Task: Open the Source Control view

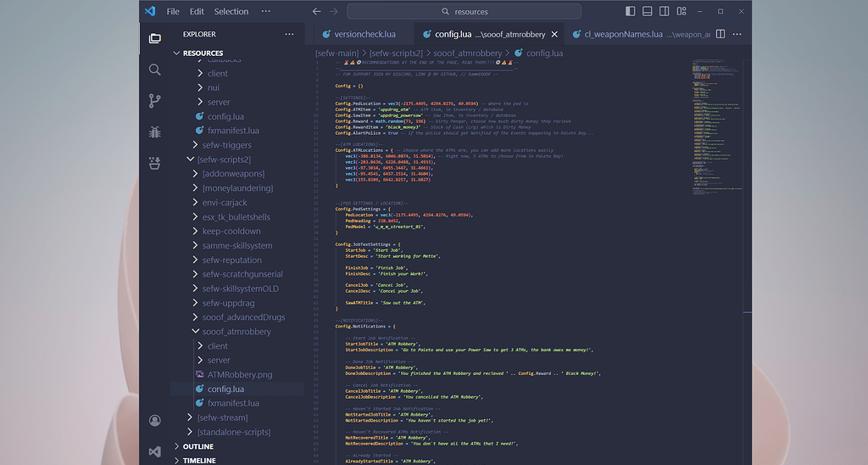Action: click(x=154, y=101)
